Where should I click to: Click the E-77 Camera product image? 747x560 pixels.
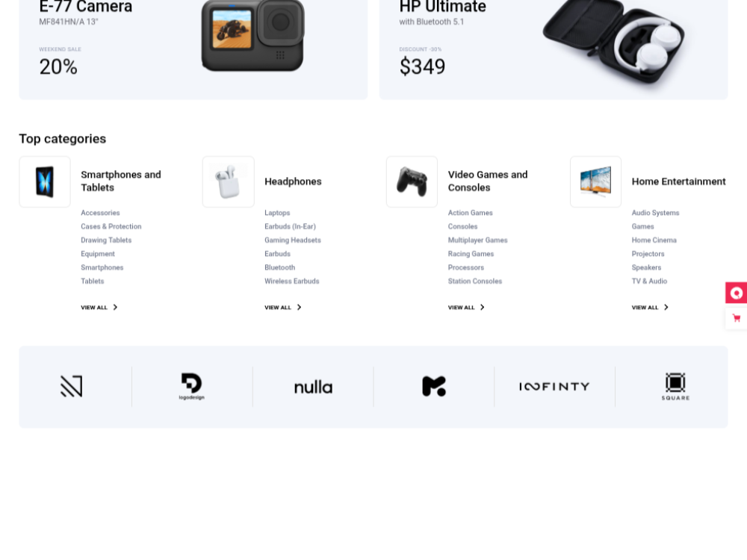pyautogui.click(x=252, y=36)
